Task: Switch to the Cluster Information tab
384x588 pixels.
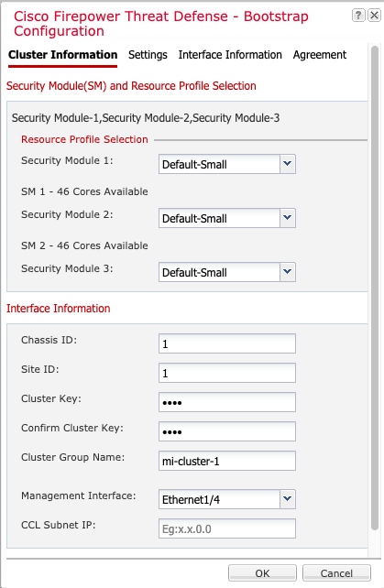Action: [x=62, y=55]
